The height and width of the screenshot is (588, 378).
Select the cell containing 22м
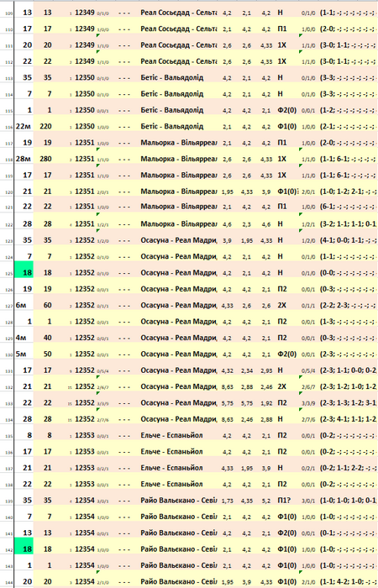[x=24, y=126]
